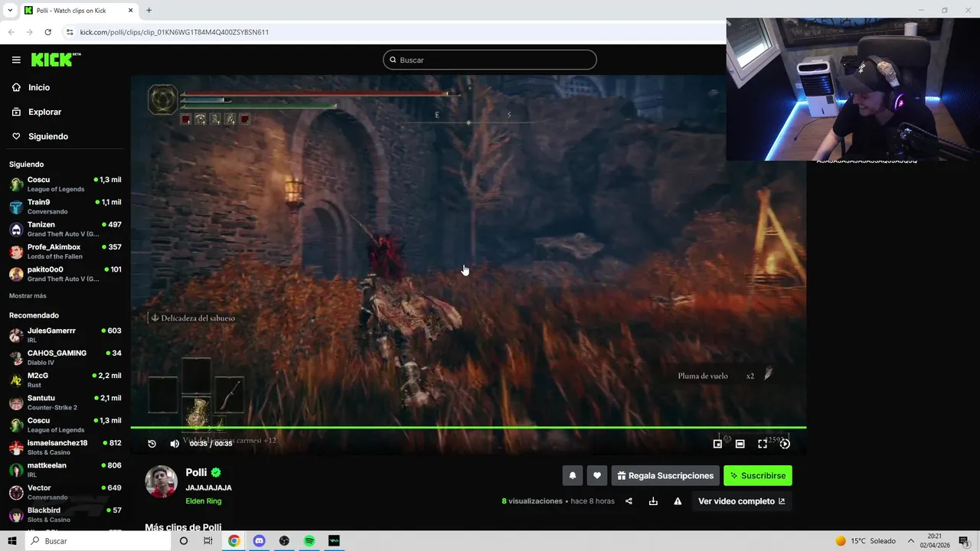Open Cortana circle icon on taskbar
The image size is (980, 551).
183,541
